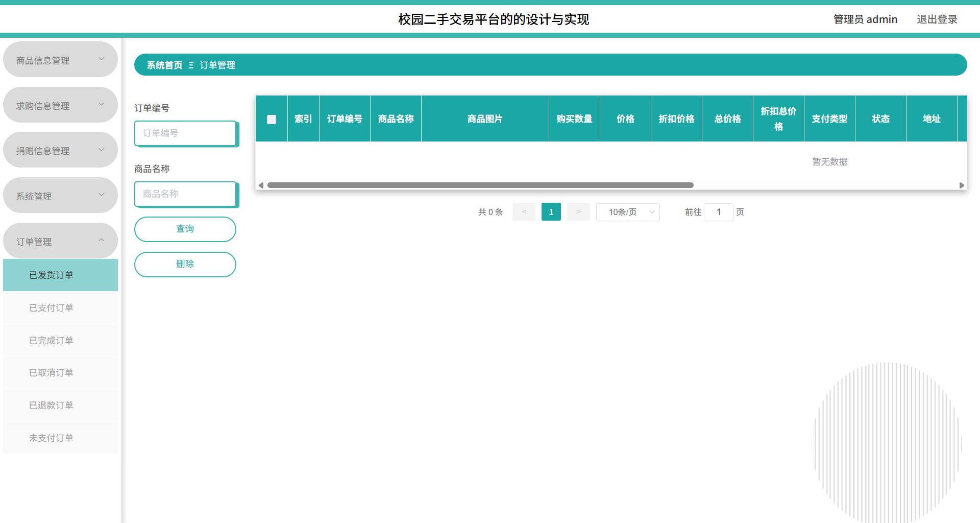Viewport: 980px width, 523px height.
Task: Click the 前往 page number input box
Action: point(718,211)
